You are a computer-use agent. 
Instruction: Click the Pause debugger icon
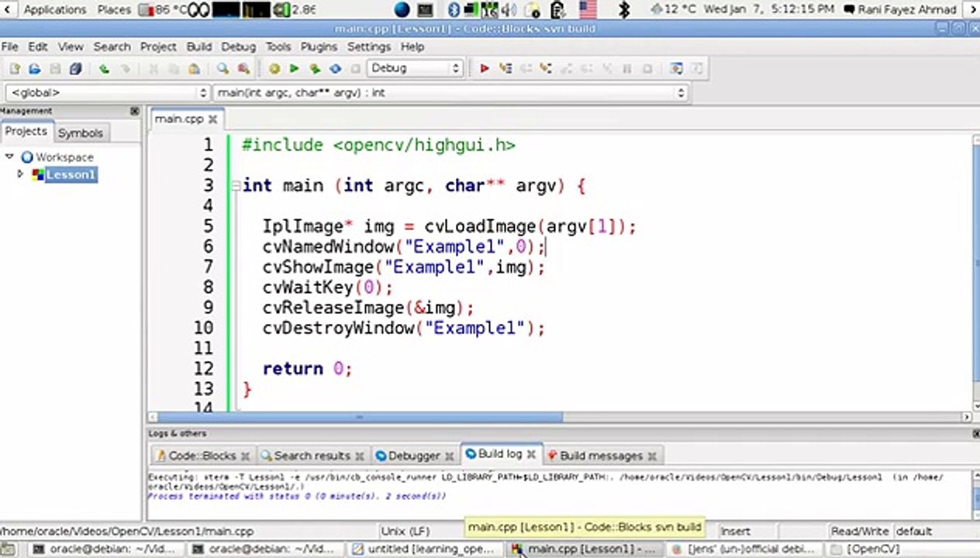(x=626, y=68)
